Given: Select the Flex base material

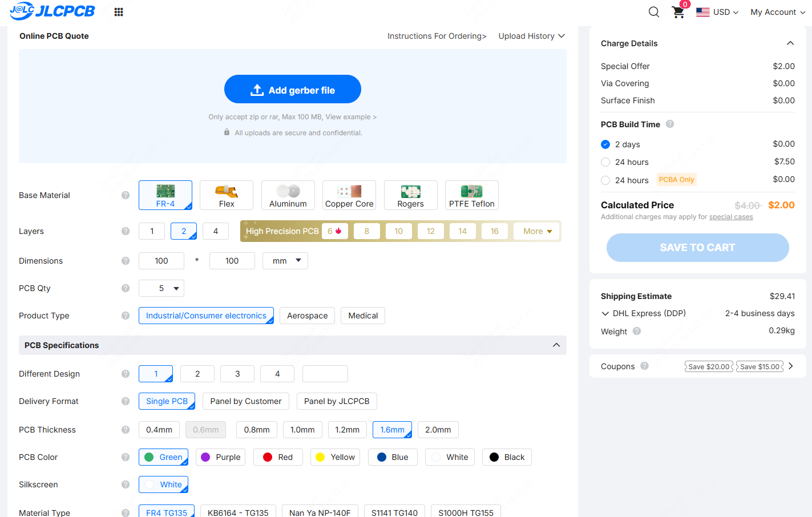Looking at the screenshot, I should 227,195.
